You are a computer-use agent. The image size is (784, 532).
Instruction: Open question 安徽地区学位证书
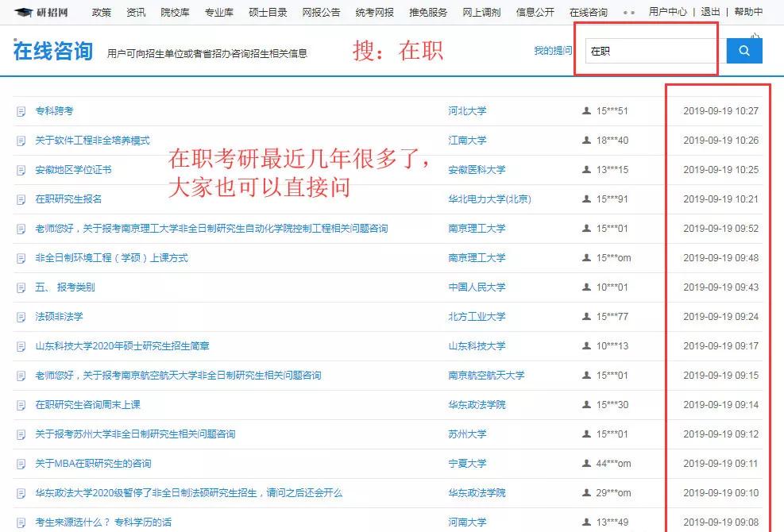point(73,170)
